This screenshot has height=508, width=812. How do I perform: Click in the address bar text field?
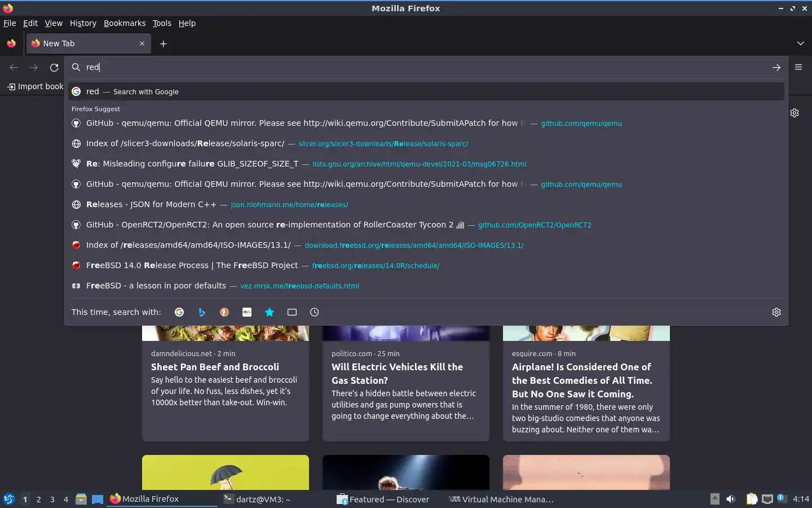click(426, 67)
